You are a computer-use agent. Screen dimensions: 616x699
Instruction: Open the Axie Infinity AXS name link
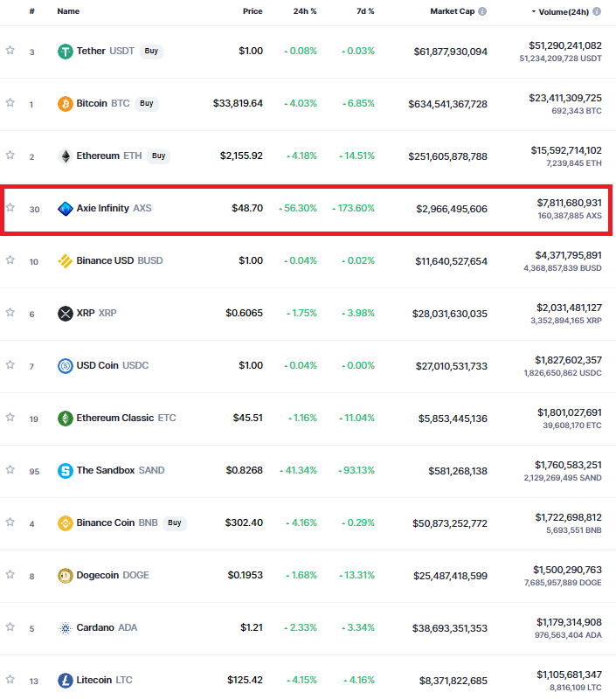[x=114, y=209]
